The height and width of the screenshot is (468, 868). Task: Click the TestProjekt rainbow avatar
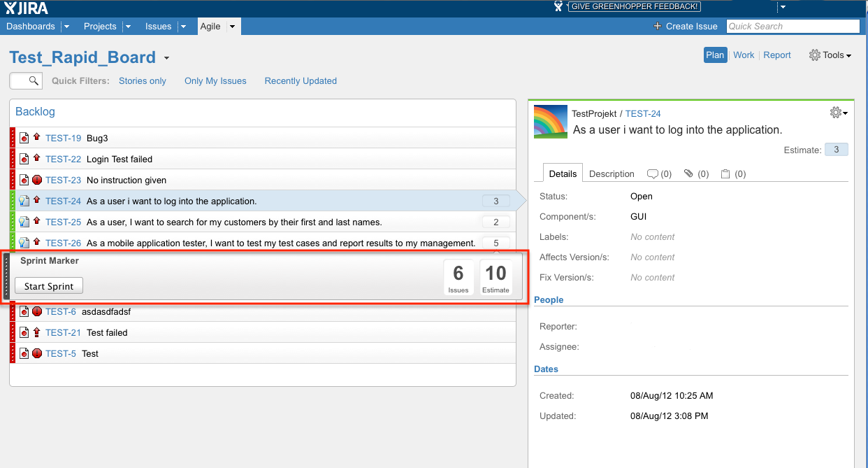pos(551,122)
